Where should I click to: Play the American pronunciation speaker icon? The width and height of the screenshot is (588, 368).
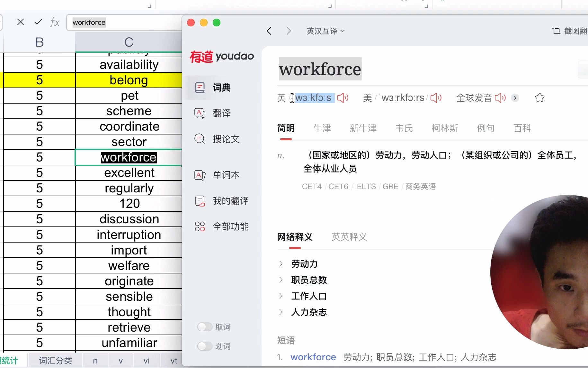(436, 97)
